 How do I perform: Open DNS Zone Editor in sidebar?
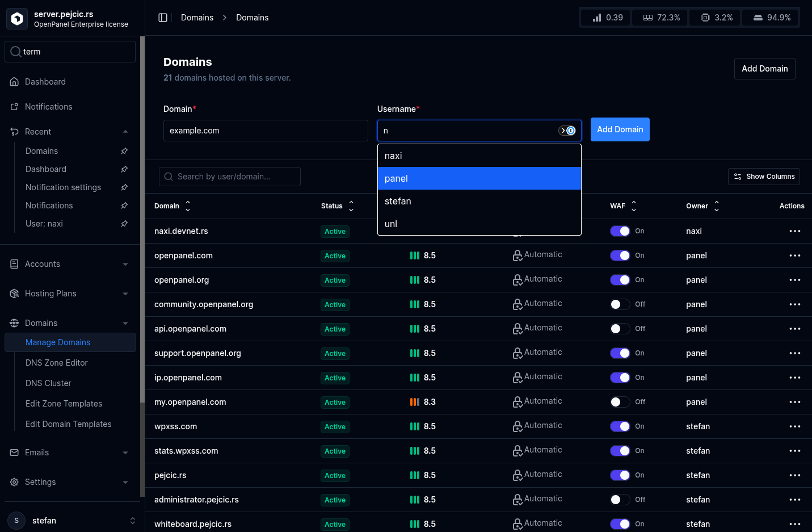point(57,363)
